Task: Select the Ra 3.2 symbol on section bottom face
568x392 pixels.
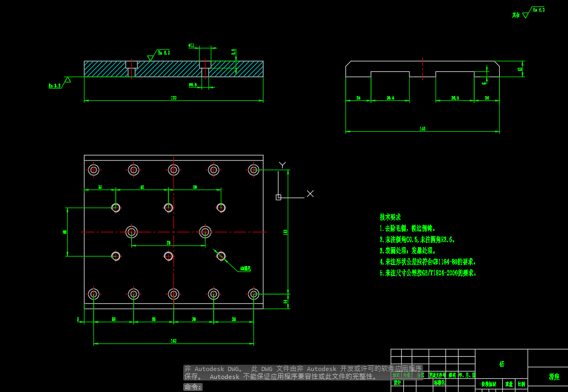Action: click(59, 83)
